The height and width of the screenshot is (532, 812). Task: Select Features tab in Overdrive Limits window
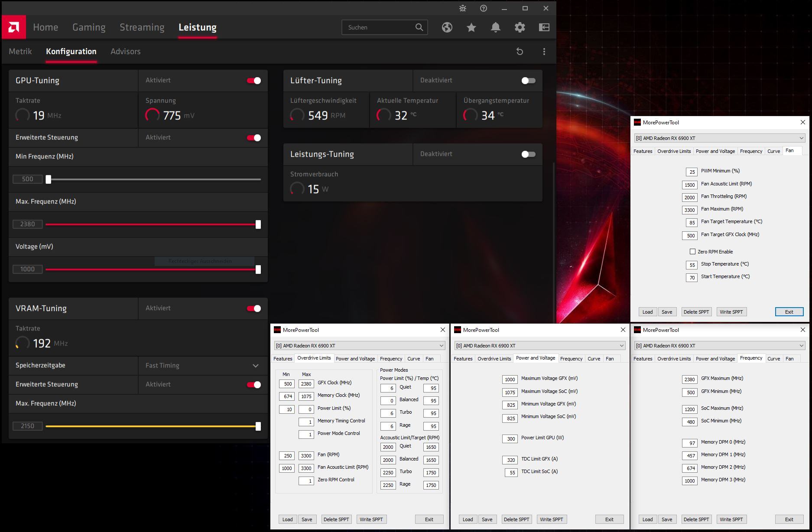[283, 359]
